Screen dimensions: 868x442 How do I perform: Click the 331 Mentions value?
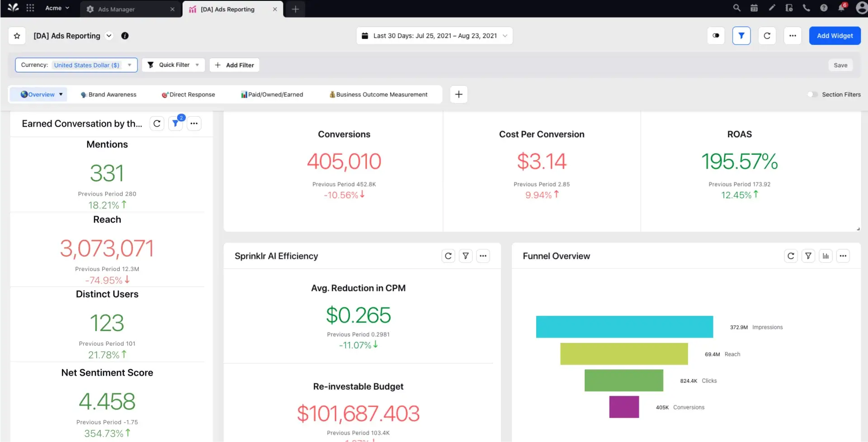[x=107, y=173]
